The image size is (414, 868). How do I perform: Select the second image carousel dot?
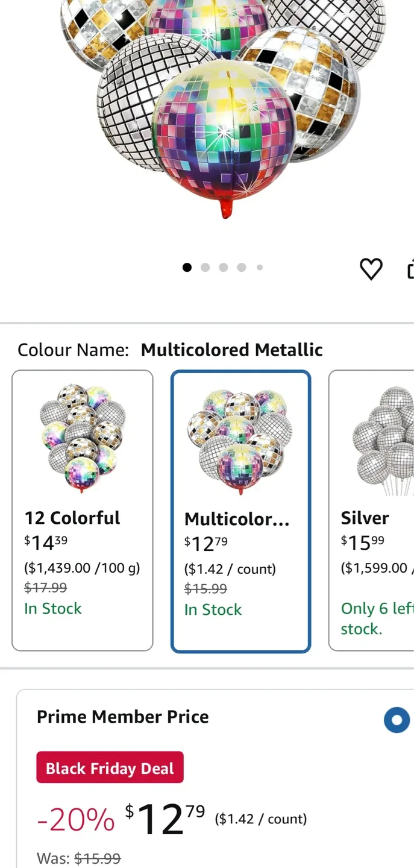point(205,267)
